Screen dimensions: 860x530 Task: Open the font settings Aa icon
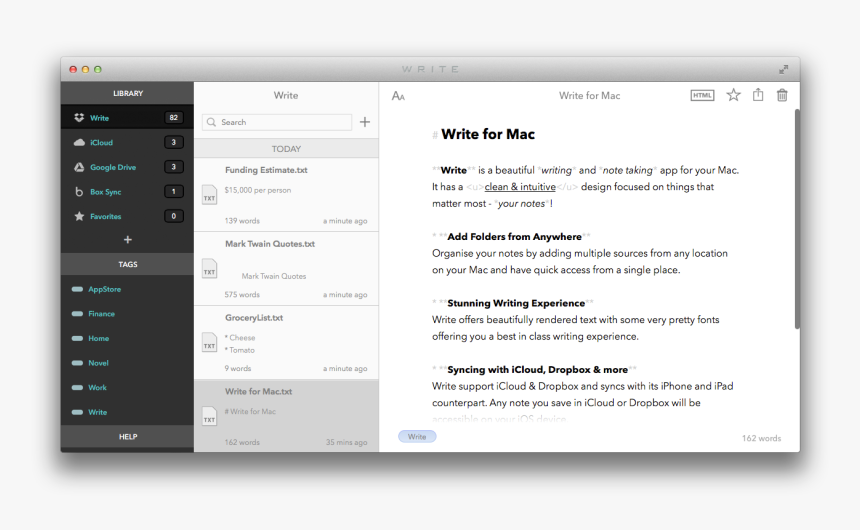pyautogui.click(x=398, y=96)
